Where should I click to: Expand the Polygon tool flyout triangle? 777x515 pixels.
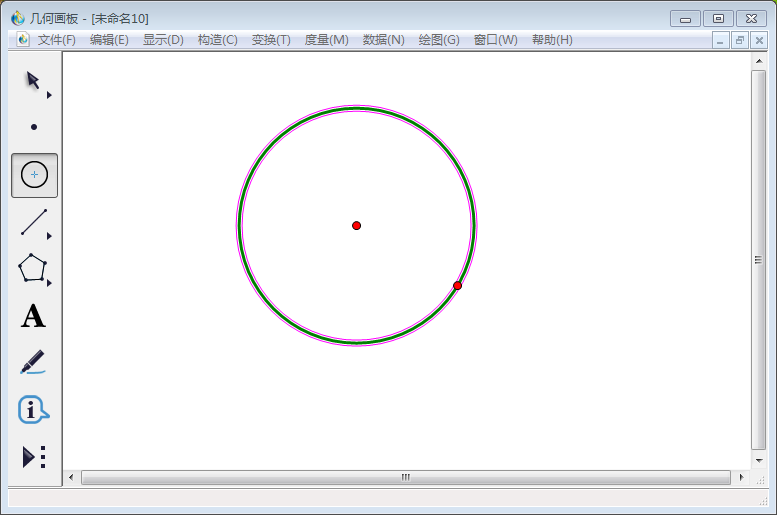coord(49,283)
